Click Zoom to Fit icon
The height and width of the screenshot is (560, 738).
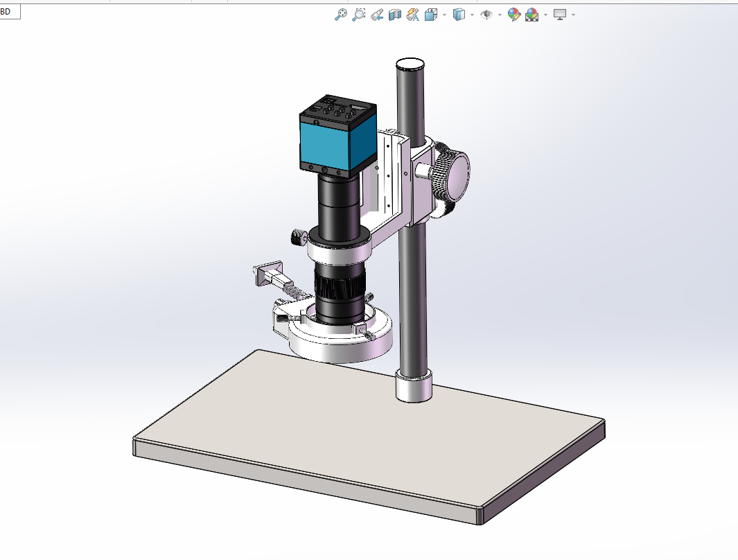[x=341, y=15]
